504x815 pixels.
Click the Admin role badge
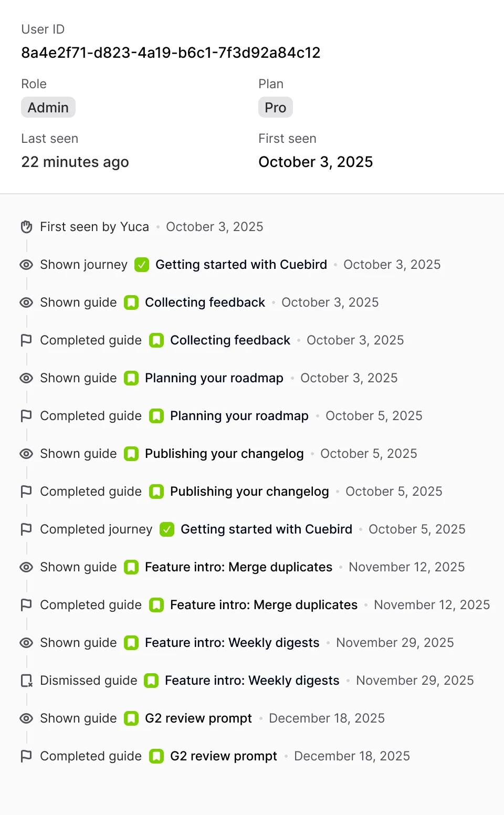point(48,108)
